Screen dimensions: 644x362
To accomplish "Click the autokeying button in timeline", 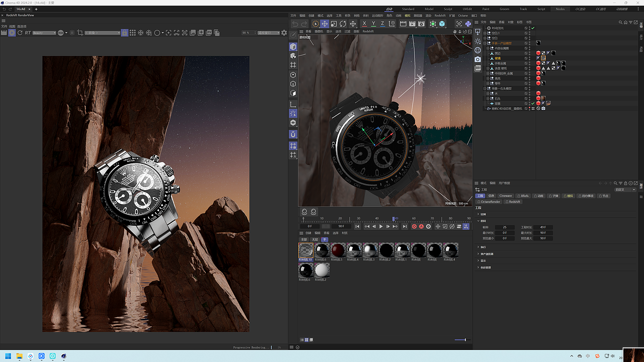I will pos(421,227).
